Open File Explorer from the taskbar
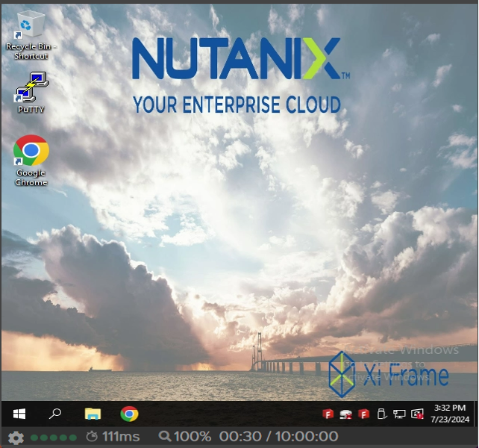The width and height of the screenshot is (479, 448). point(93,414)
